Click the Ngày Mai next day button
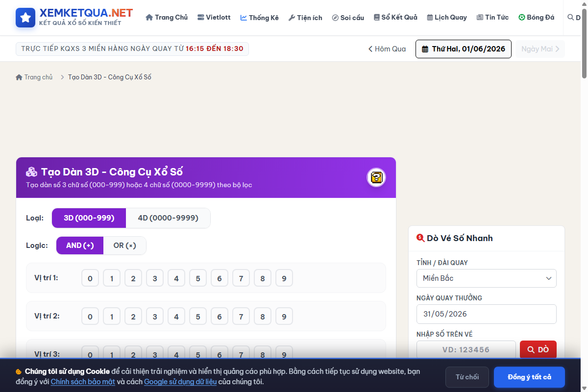The width and height of the screenshot is (588, 392). tap(540, 49)
